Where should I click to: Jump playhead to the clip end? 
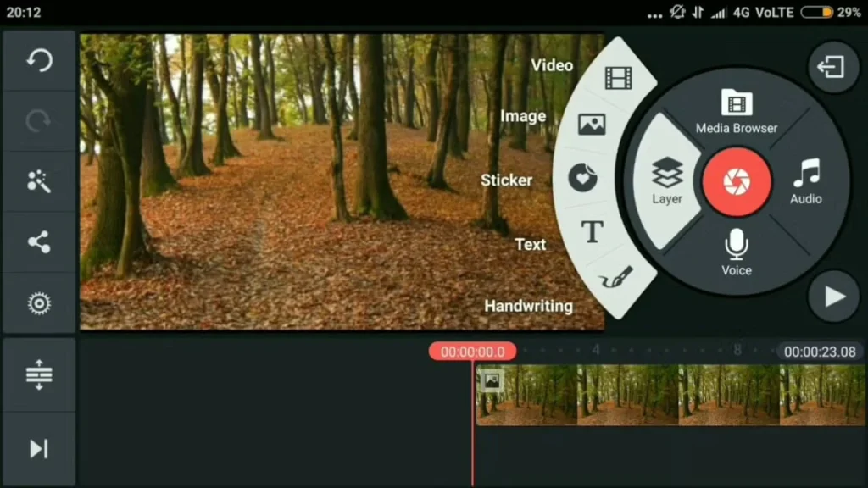tap(39, 449)
